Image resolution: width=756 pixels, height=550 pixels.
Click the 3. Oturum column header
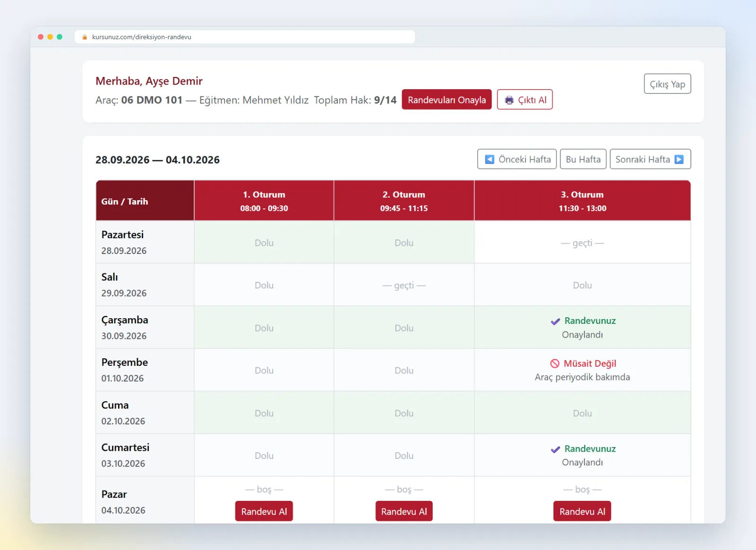(x=583, y=201)
